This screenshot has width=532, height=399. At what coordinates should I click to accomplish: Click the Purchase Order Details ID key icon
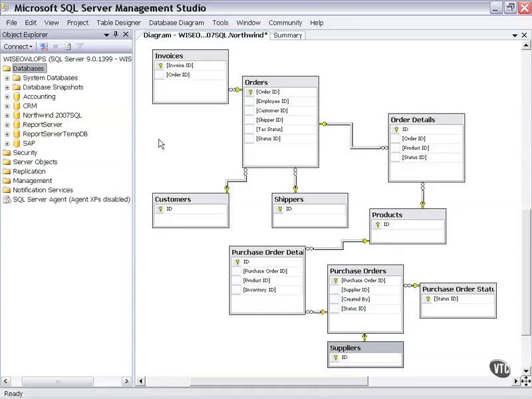(x=237, y=262)
